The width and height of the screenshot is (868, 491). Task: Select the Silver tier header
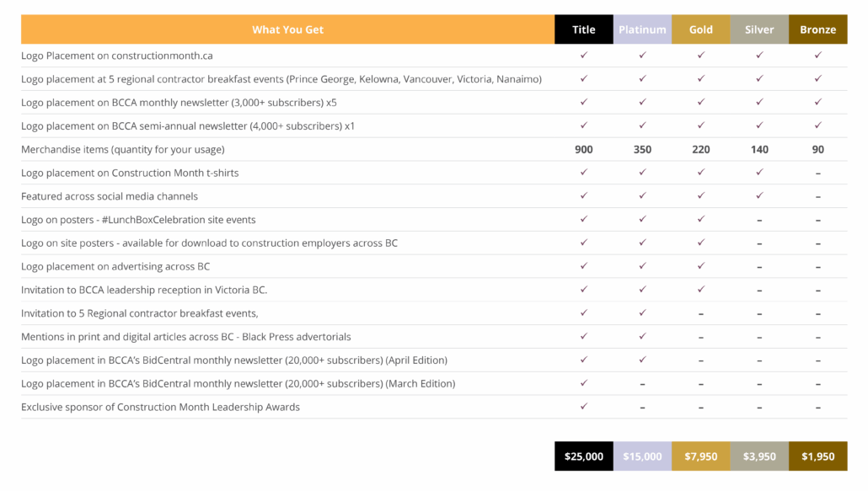[759, 29]
